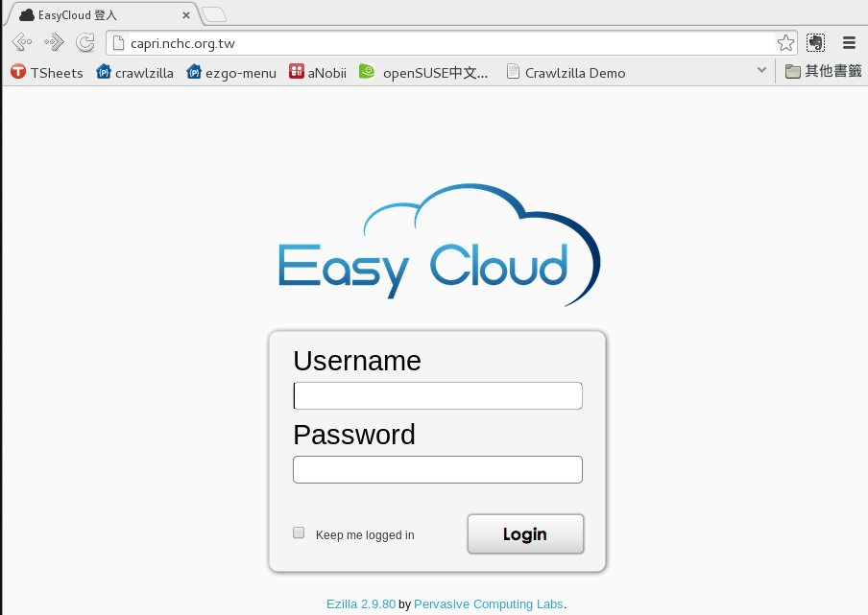Click the page icon in the address bar
The height and width of the screenshot is (615, 868).
[118, 42]
